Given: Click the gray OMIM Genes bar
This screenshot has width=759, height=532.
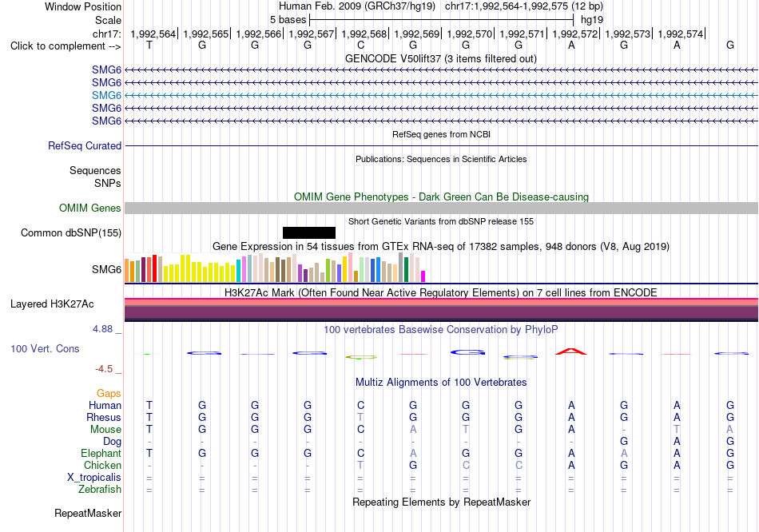Looking at the screenshot, I should 441,208.
